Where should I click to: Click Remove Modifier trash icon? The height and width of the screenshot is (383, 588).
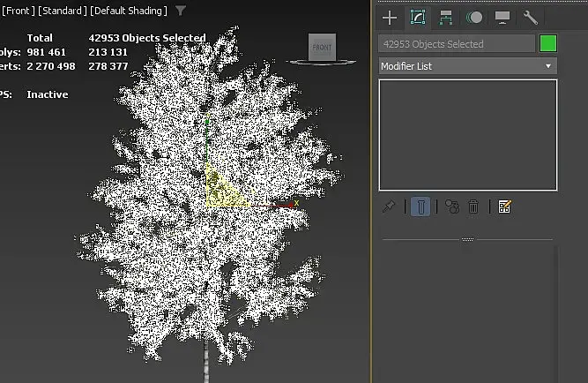click(473, 207)
